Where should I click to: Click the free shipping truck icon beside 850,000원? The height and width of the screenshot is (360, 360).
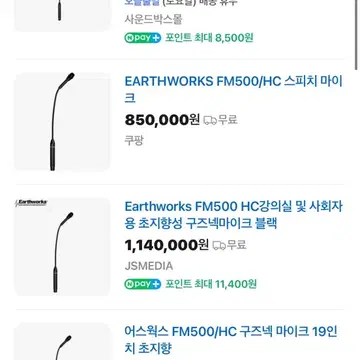point(210,120)
